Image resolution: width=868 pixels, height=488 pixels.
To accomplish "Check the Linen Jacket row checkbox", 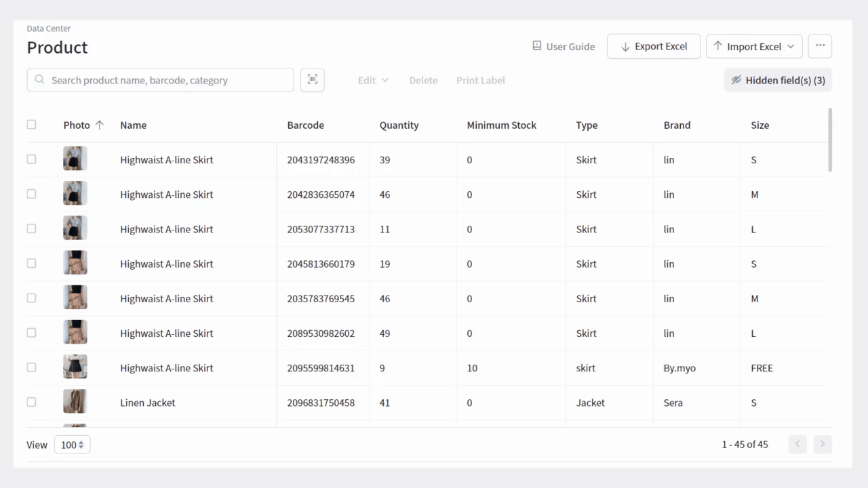I will pos(31,402).
